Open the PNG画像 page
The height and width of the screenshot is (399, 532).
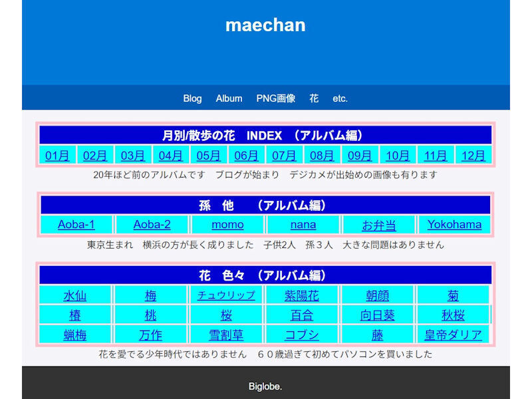[275, 98]
